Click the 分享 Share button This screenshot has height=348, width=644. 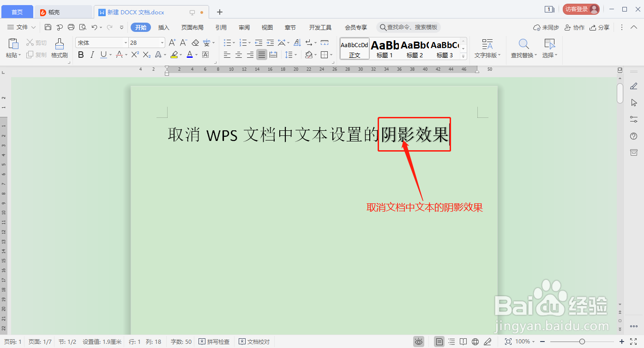(x=600, y=27)
